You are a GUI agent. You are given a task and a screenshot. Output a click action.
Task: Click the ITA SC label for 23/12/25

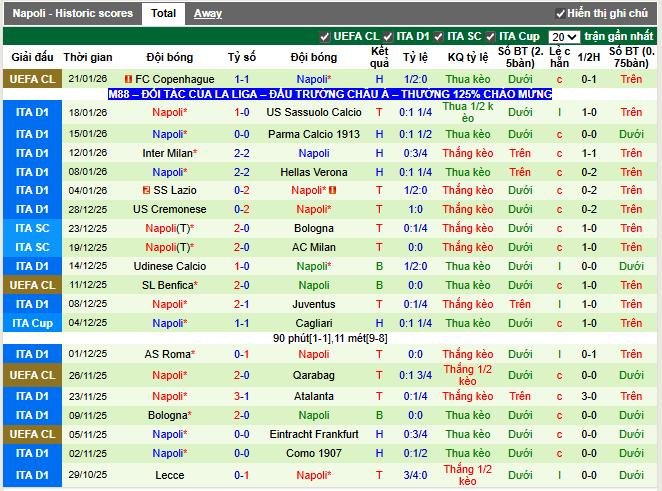[x=33, y=228]
